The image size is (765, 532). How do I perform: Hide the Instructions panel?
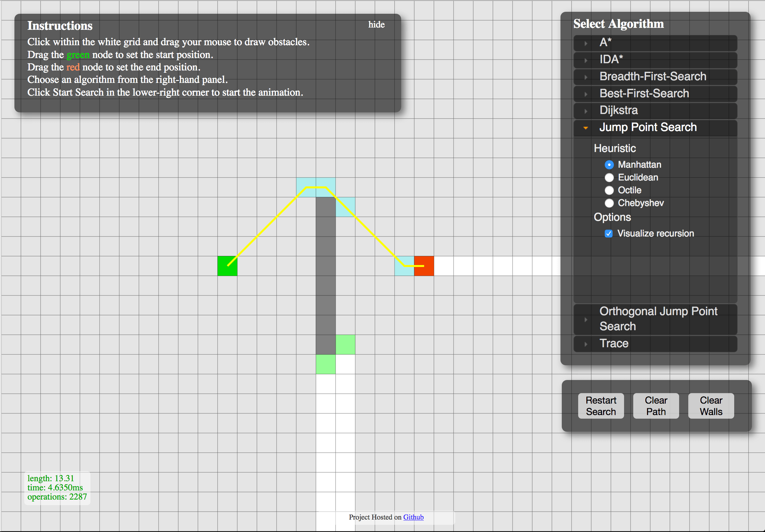tap(376, 25)
